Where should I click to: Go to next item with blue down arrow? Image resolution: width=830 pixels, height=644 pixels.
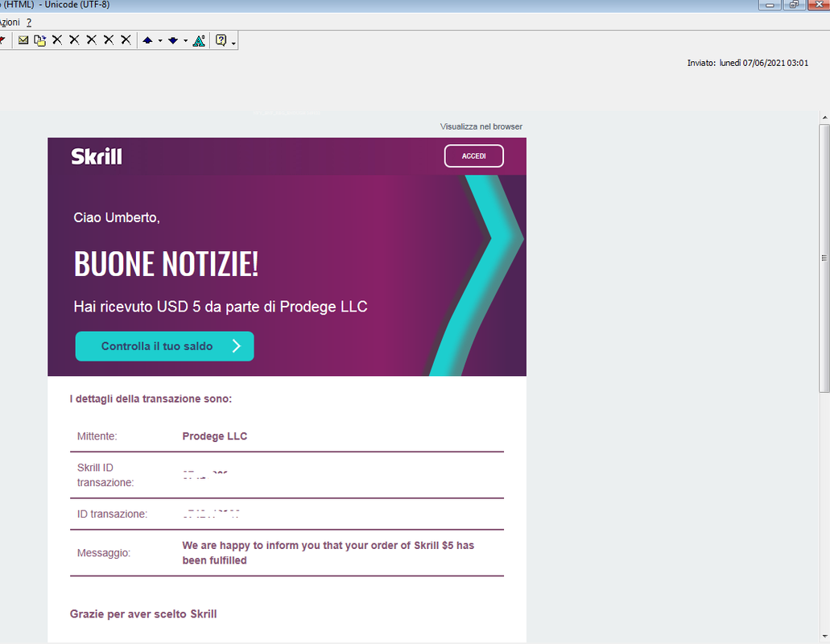click(173, 40)
